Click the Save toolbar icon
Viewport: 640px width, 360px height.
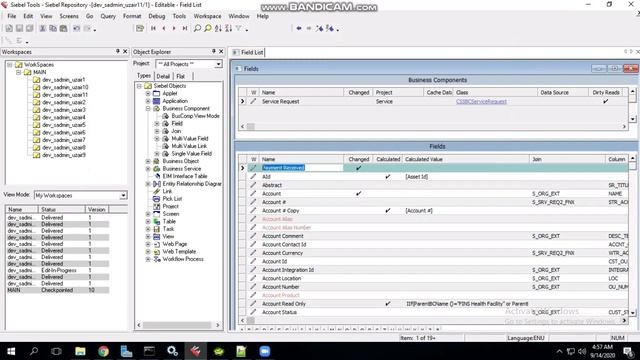pos(19,28)
